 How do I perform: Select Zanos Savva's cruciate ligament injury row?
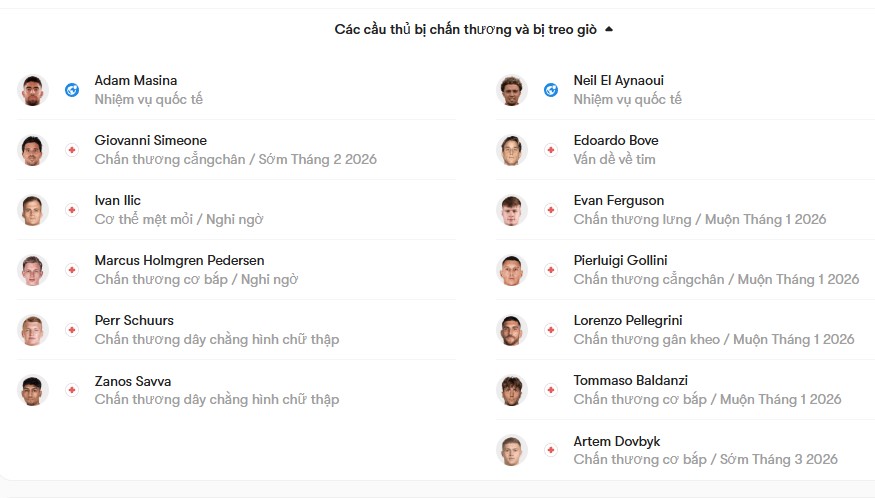236,390
